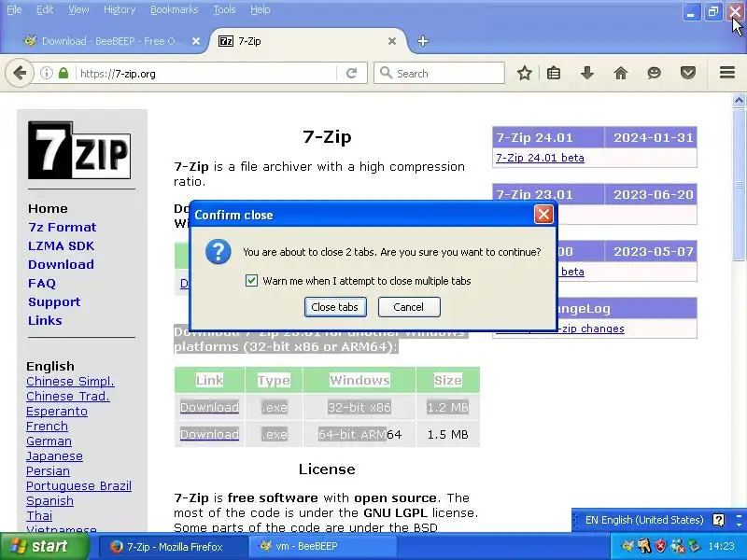The image size is (747, 560).
Task: Switch language to Chinese Simpl.
Action: point(70,382)
